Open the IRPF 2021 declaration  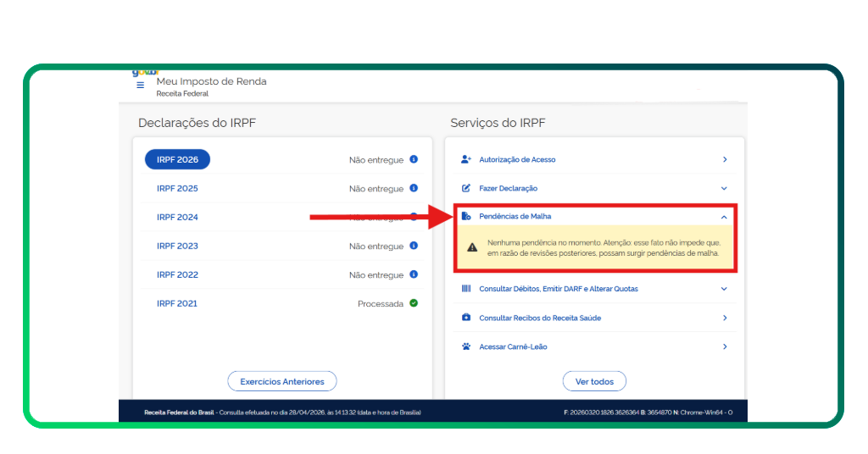click(x=176, y=303)
